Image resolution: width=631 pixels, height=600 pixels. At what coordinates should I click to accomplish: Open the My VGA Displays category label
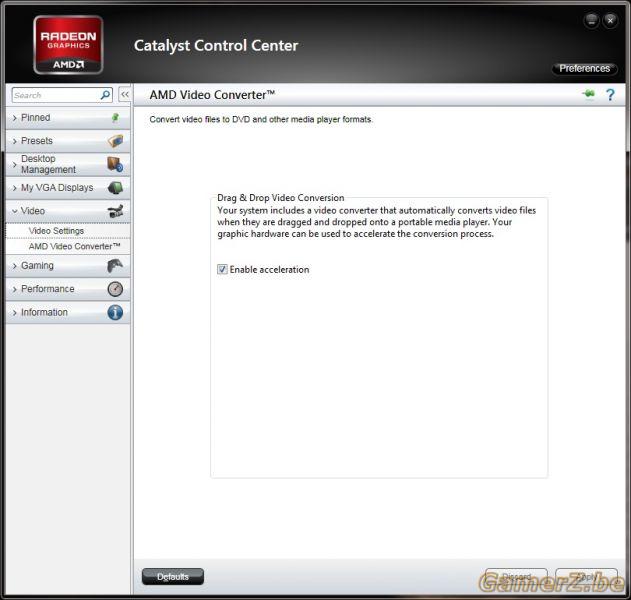pos(57,188)
